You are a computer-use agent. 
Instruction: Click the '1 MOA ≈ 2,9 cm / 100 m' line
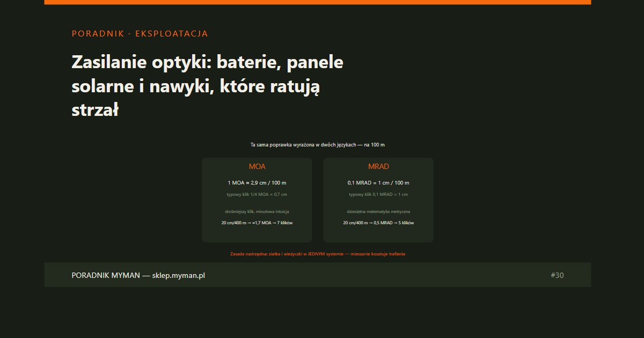click(257, 183)
